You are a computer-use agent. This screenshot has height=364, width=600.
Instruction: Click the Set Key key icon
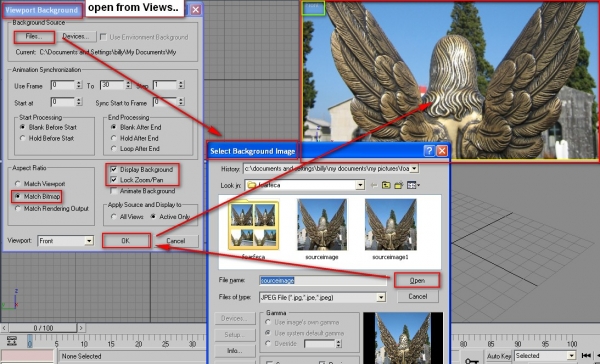click(471, 360)
